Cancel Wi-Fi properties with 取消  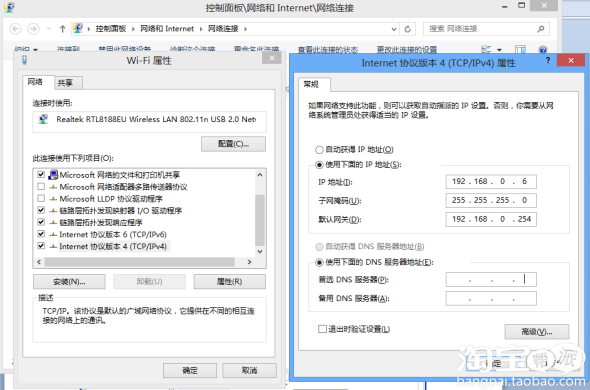(249, 370)
